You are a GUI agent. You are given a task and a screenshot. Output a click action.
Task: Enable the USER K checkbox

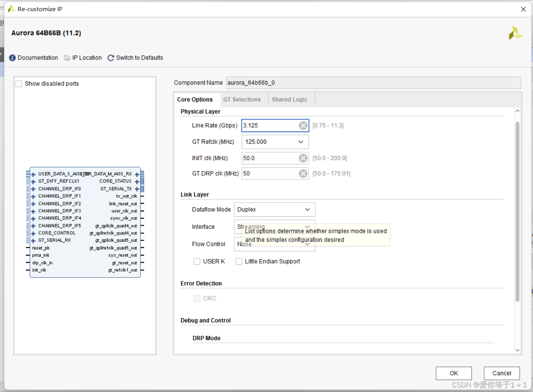(x=197, y=261)
